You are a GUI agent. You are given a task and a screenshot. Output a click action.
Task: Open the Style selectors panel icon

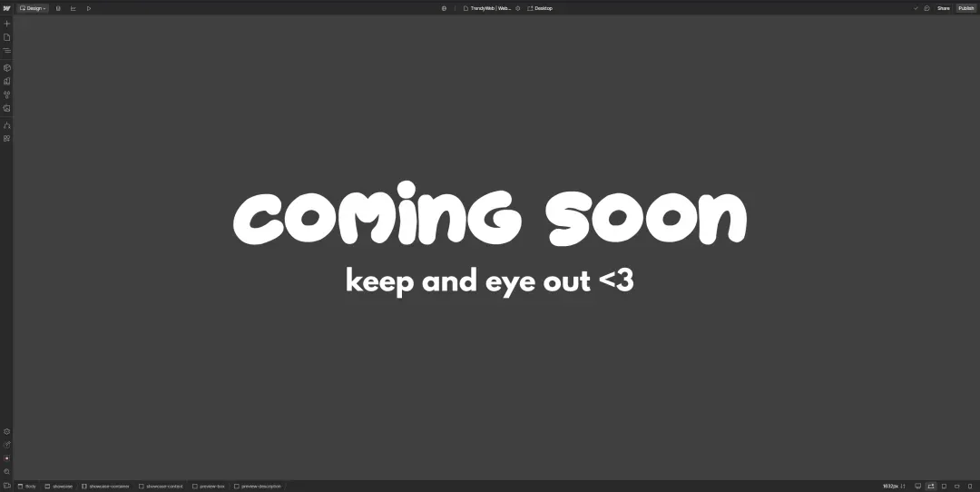click(7, 81)
